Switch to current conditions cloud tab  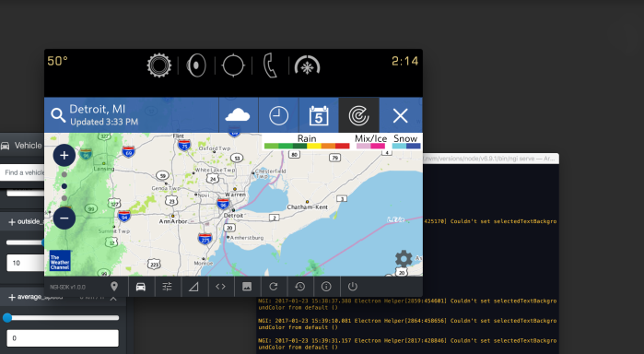[238, 115]
